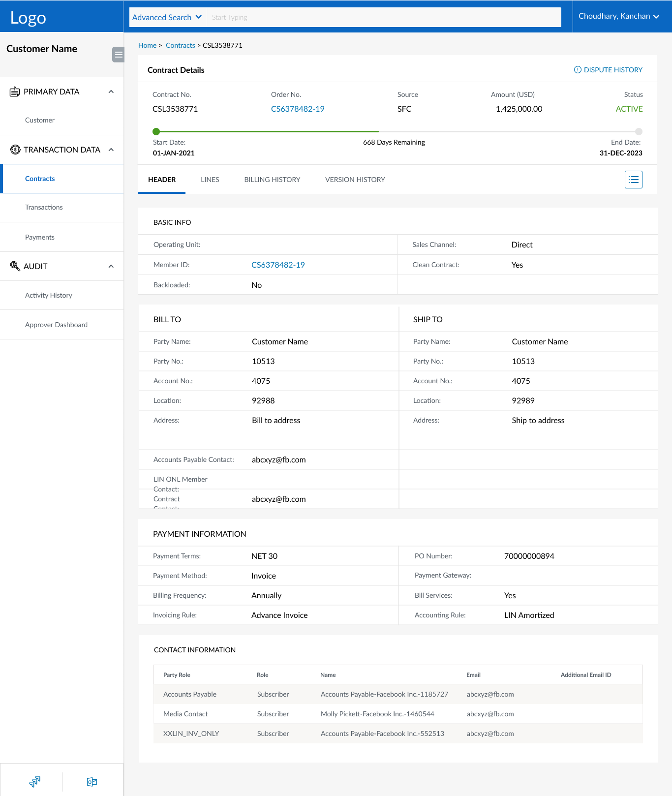The image size is (672, 796).
Task: Go to Home breadcrumb link
Action: [x=147, y=45]
